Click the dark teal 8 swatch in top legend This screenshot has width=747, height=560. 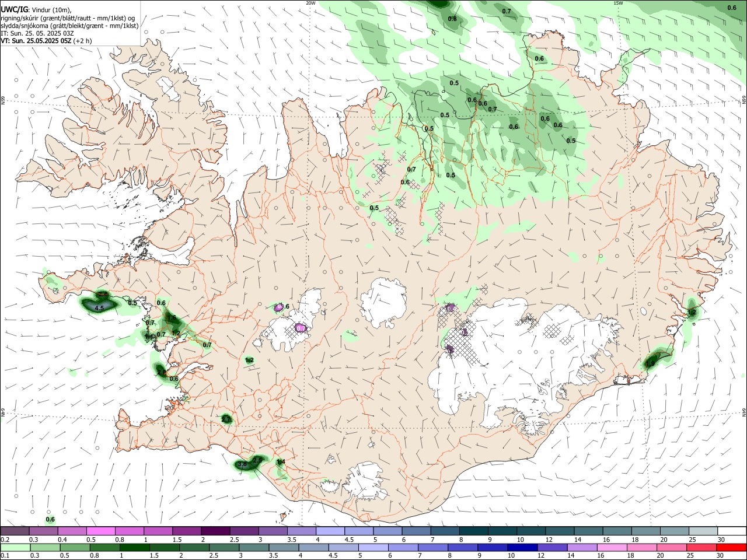click(x=474, y=531)
